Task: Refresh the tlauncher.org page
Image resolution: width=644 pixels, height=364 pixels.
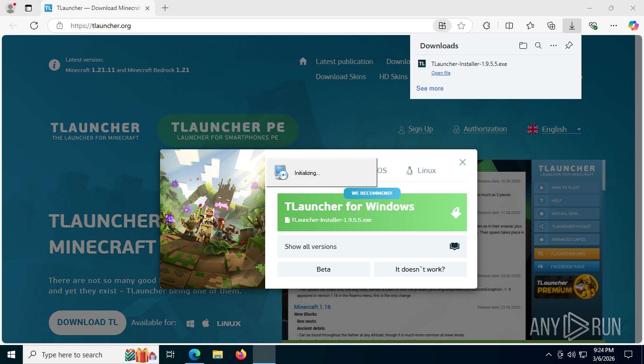Action: tap(34, 26)
